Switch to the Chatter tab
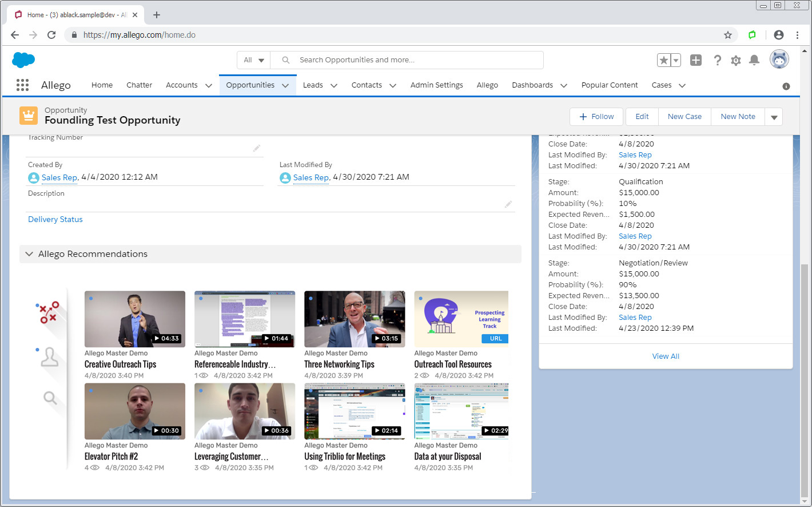812x507 pixels. tap(139, 85)
